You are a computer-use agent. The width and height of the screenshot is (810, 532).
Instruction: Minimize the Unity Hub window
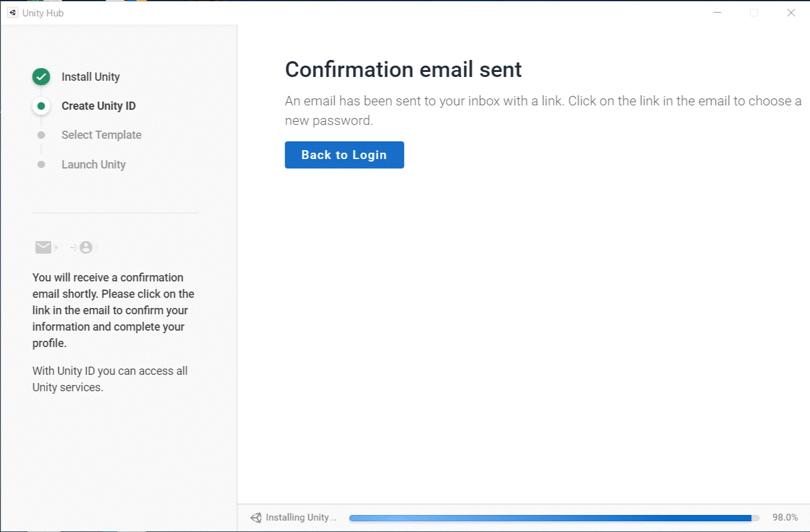pos(717,13)
